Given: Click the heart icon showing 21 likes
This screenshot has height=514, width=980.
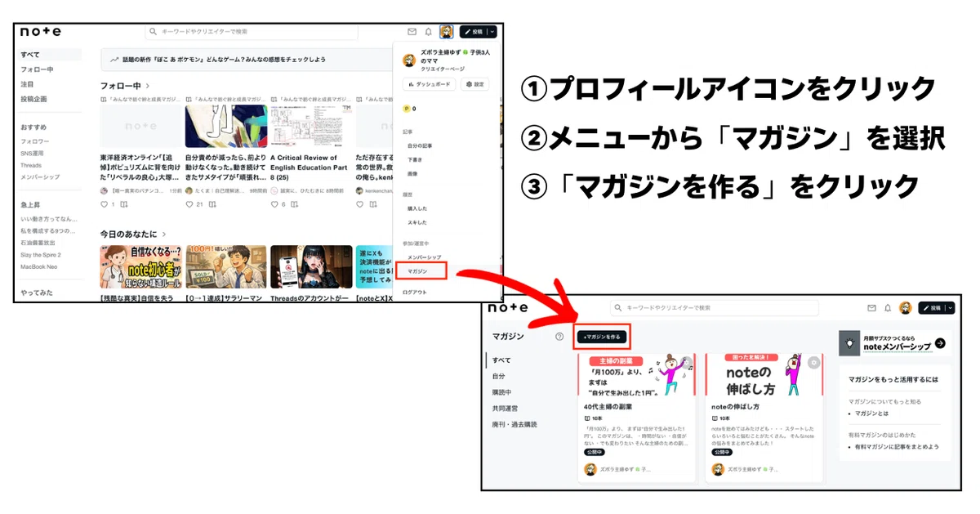Looking at the screenshot, I should pyautogui.click(x=189, y=204).
